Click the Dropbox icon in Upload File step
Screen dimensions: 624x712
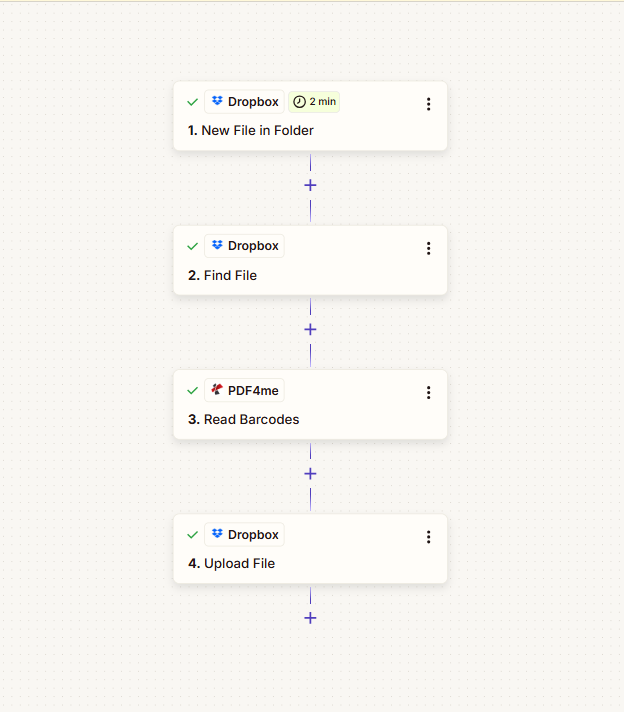tap(217, 534)
